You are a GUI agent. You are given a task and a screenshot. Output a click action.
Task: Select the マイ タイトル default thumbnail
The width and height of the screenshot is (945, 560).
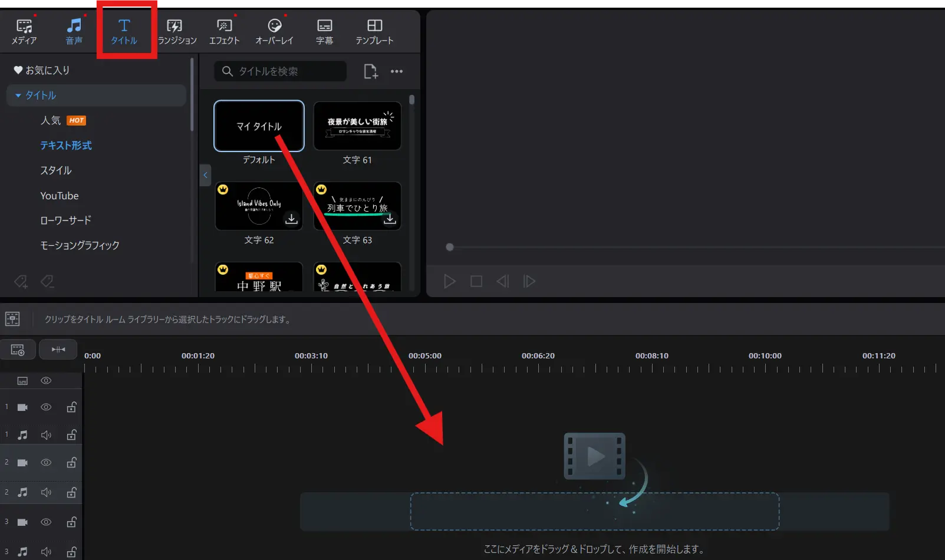[259, 126]
